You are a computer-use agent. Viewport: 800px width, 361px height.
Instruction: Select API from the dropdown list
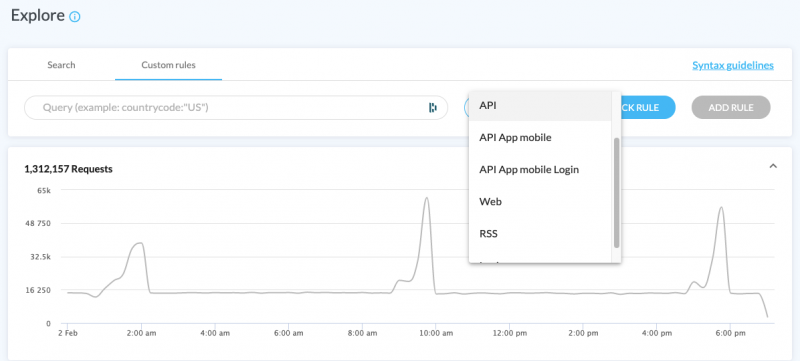pyautogui.click(x=540, y=106)
